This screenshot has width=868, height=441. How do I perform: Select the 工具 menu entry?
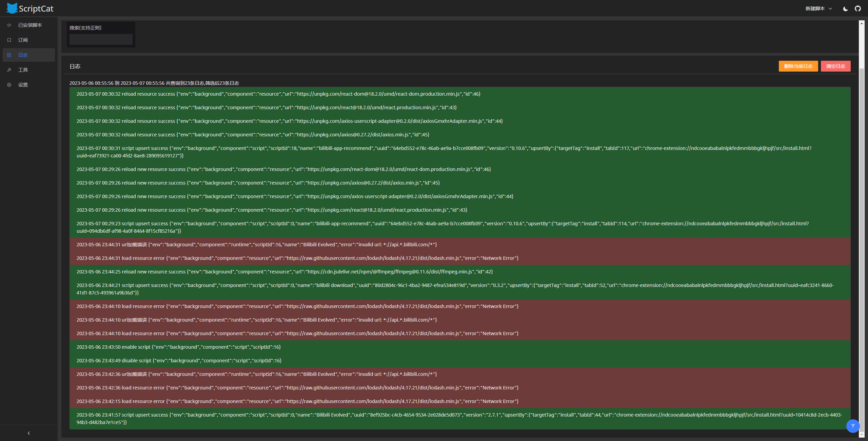coord(23,70)
